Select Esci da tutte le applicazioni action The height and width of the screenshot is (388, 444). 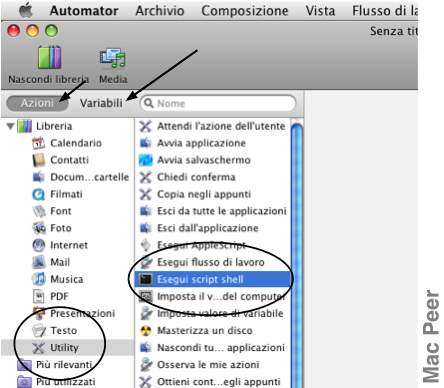[x=213, y=211]
